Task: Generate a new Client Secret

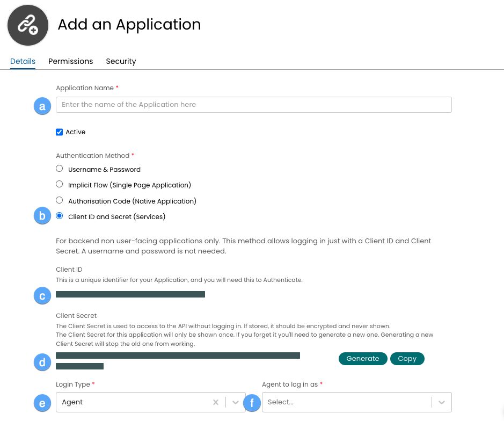Action: [363, 359]
